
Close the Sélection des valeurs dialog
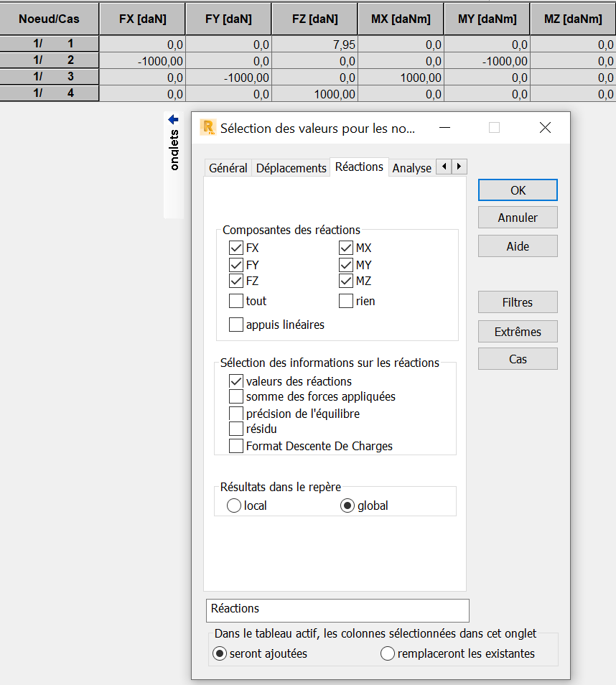[545, 128]
